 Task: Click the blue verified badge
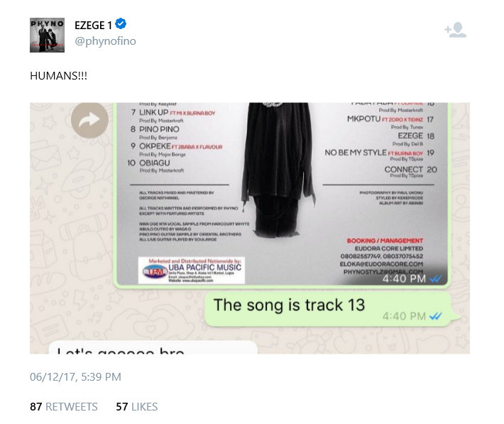(121, 24)
